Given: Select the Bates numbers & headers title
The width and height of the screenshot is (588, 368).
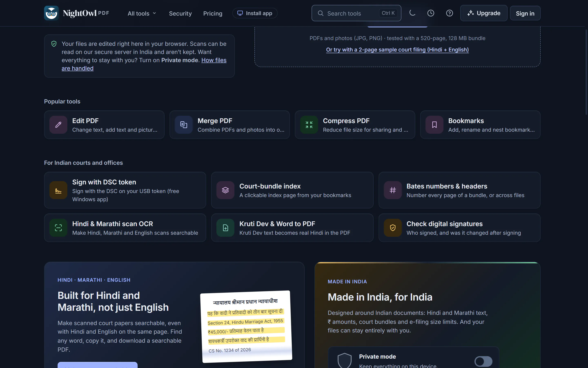Looking at the screenshot, I should click(447, 186).
